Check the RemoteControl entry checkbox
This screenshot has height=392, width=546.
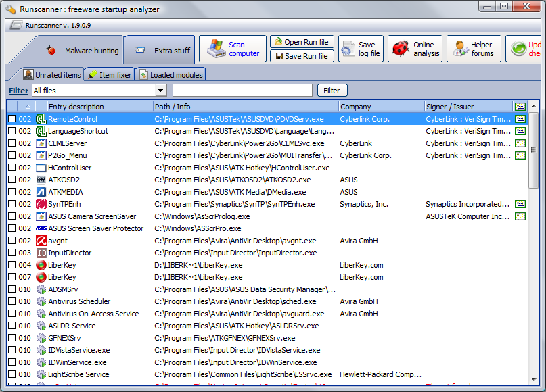[12, 119]
